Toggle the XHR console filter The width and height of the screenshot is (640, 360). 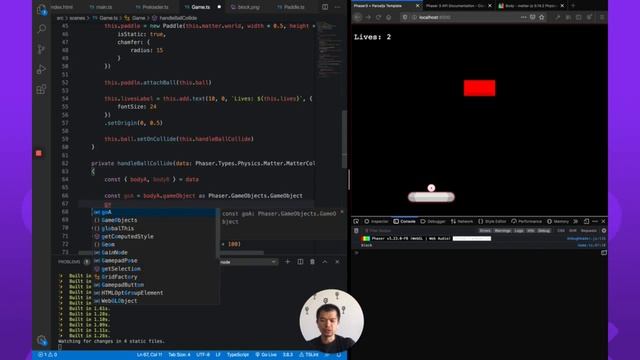573,231
